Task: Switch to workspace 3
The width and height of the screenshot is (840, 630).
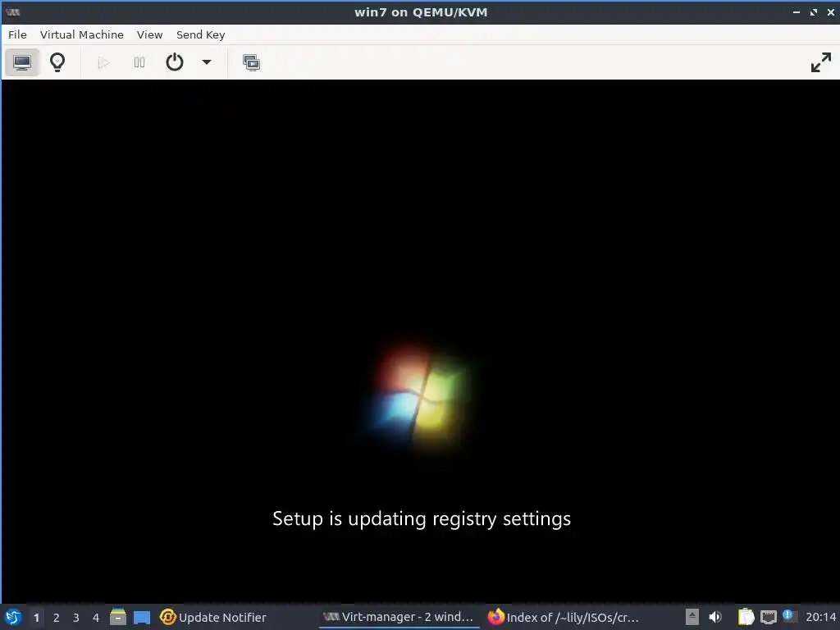Action: (x=76, y=618)
